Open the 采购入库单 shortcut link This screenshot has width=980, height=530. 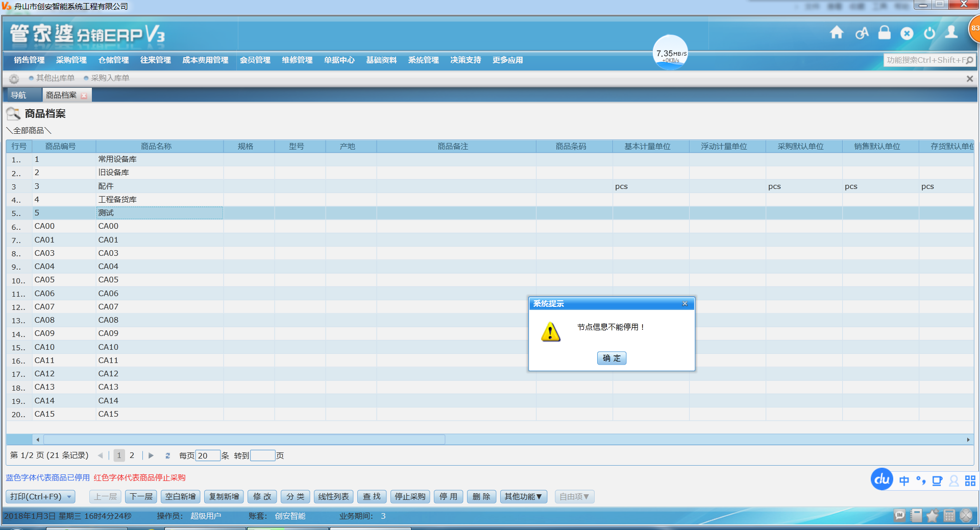(110, 78)
